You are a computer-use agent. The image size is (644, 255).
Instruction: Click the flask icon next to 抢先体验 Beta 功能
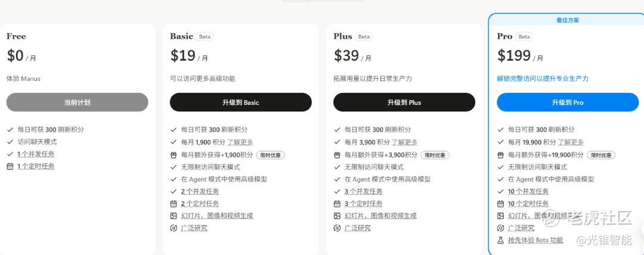(501, 240)
